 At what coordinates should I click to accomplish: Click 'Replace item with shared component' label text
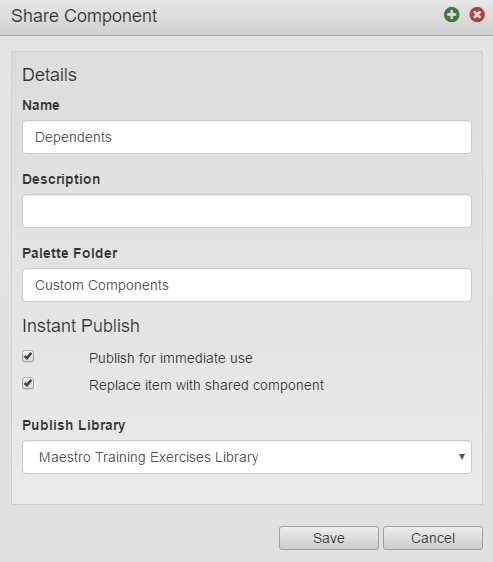pyautogui.click(x=206, y=385)
